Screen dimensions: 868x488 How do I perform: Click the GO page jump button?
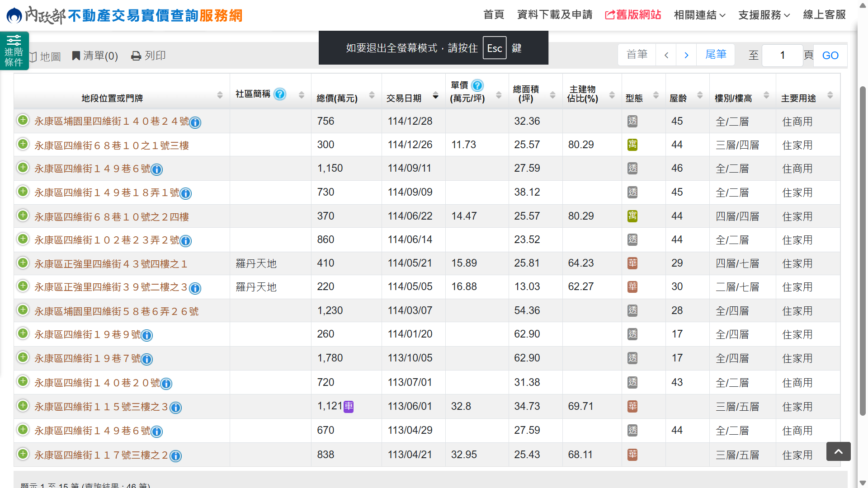click(x=830, y=56)
